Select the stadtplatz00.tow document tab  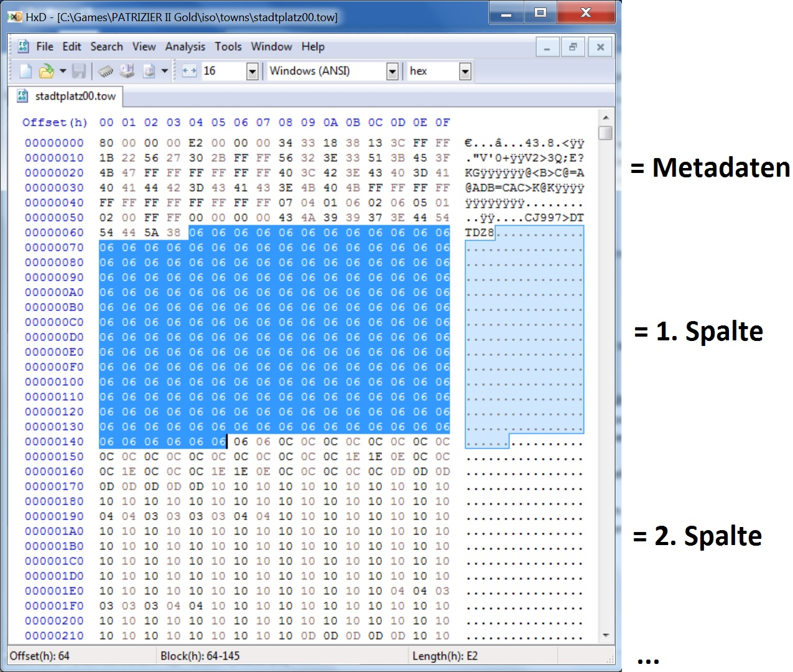(x=67, y=96)
